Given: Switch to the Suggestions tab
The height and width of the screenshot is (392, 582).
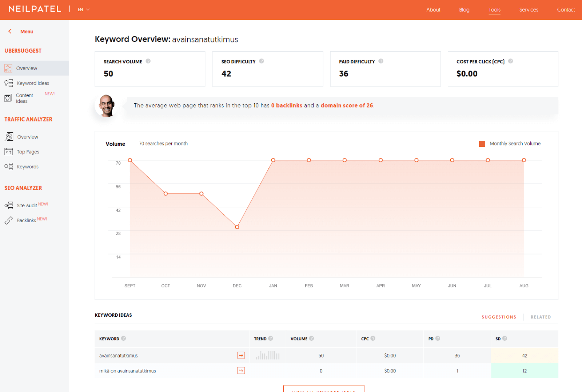Looking at the screenshot, I should pos(499,317).
